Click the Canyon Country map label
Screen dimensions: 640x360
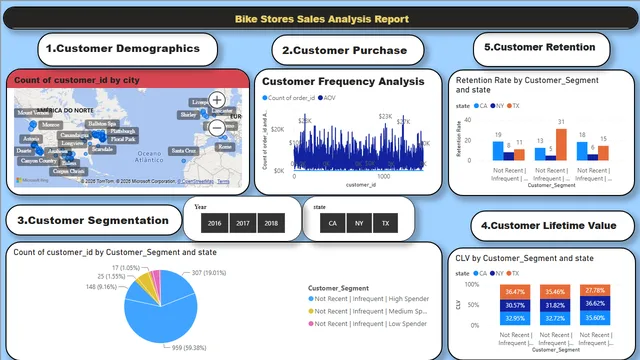[39, 161]
